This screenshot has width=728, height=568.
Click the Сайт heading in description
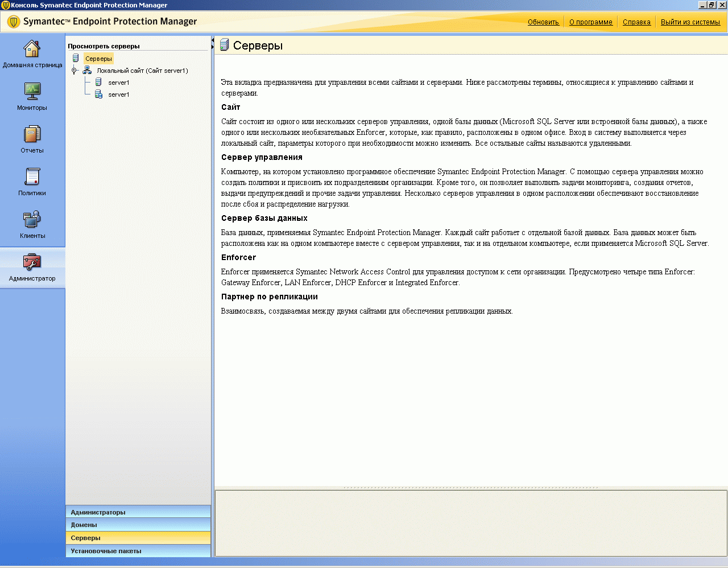(231, 107)
